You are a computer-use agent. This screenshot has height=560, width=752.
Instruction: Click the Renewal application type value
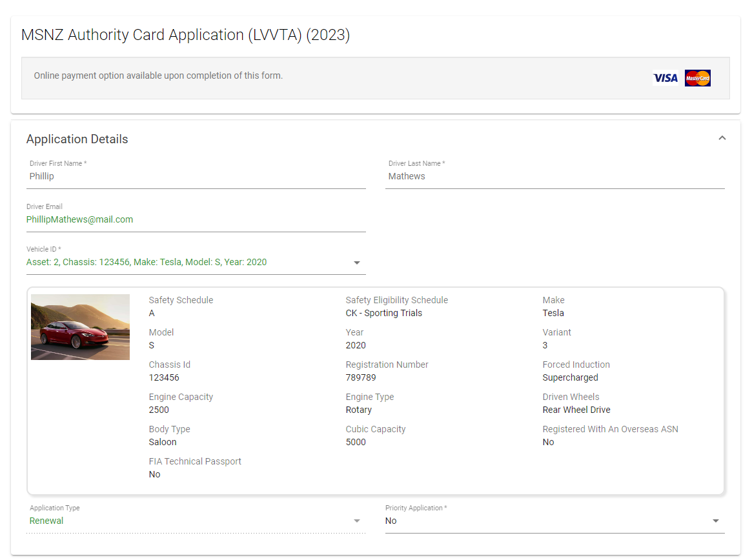[x=46, y=521]
